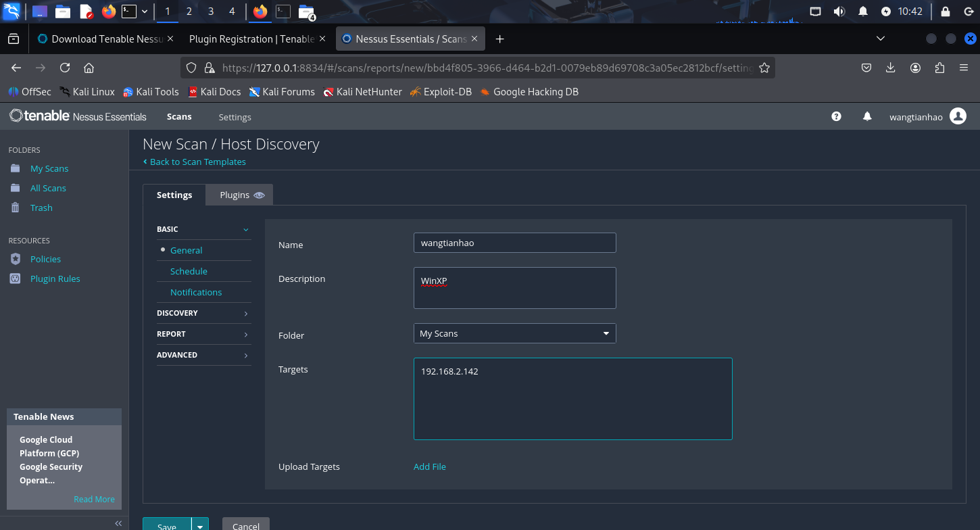Go back using the browser back arrow
Screen dimensions: 980x530
(x=16, y=68)
